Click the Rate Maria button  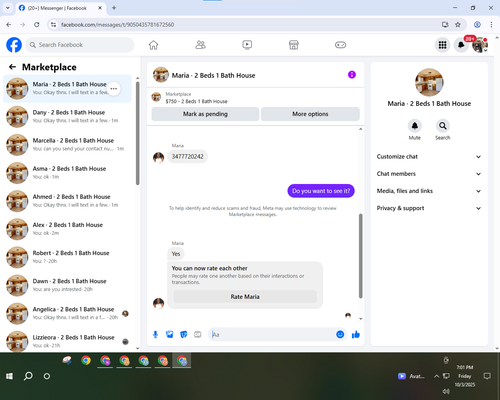pyautogui.click(x=245, y=297)
